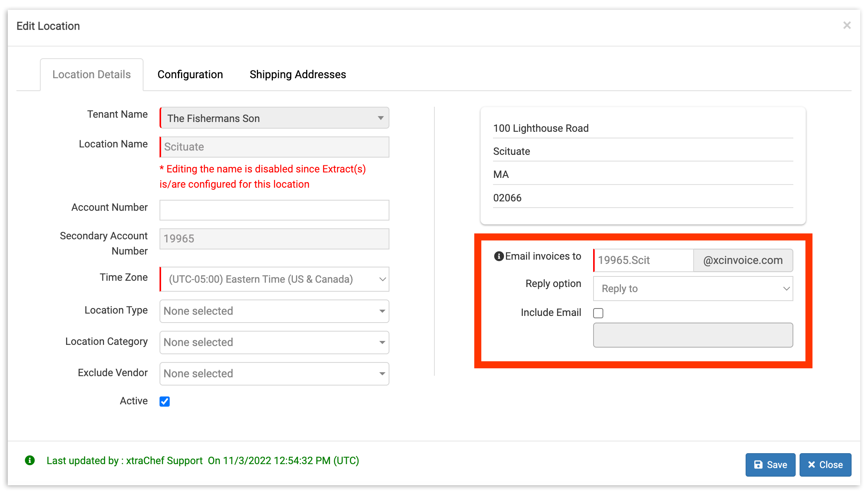Click into the Account Number field

pos(274,210)
